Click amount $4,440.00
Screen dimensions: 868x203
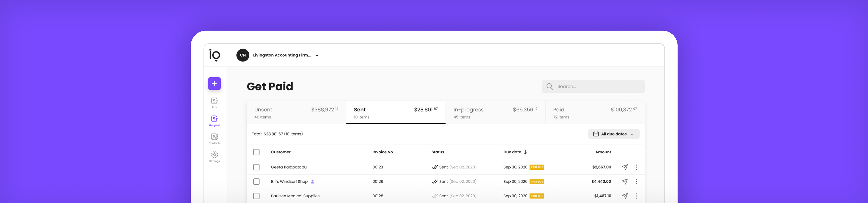[x=601, y=182]
